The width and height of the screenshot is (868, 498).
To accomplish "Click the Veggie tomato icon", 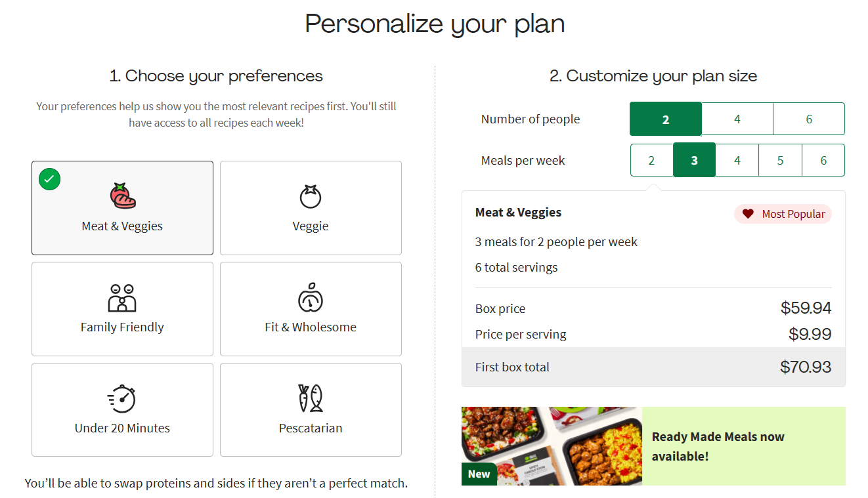I will tap(311, 196).
